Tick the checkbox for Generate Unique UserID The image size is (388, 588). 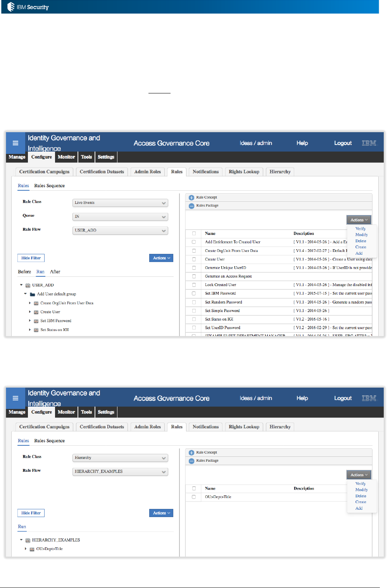(194, 268)
